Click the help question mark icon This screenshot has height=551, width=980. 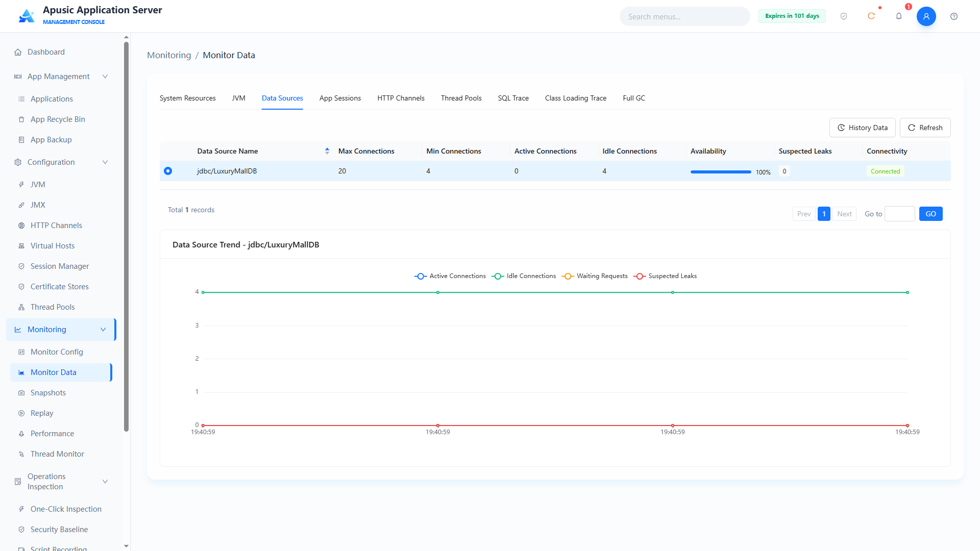click(954, 16)
